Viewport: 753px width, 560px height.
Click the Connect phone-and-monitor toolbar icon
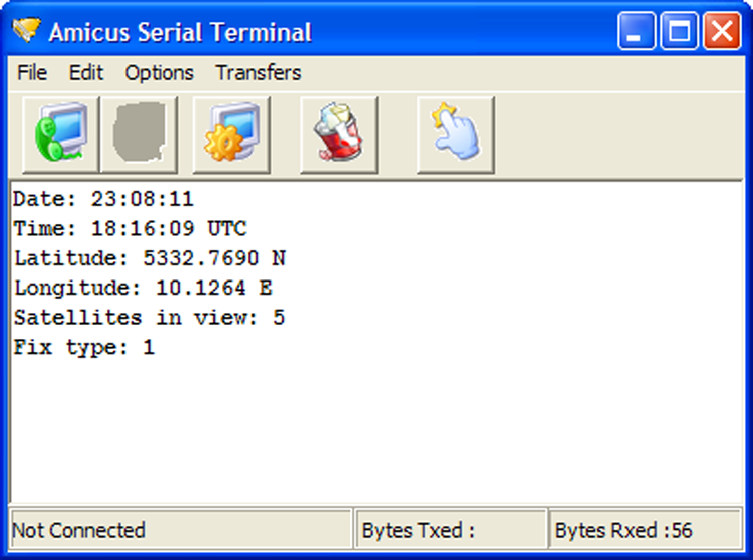60,134
